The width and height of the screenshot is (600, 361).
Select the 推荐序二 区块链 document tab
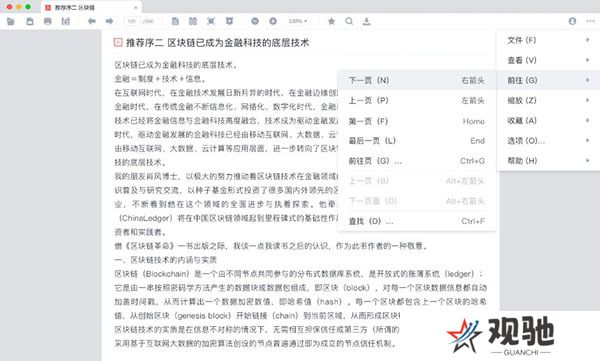click(x=91, y=7)
